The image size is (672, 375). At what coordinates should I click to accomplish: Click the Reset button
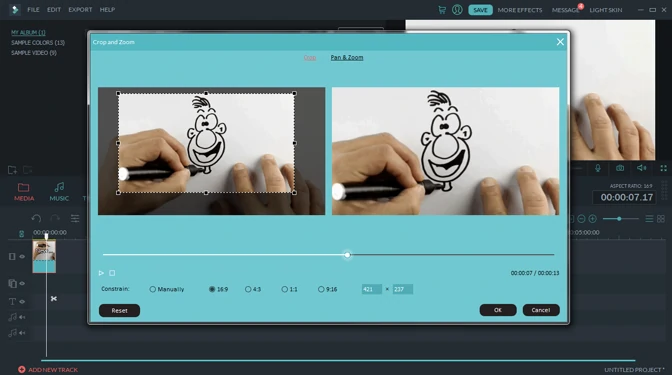point(119,310)
